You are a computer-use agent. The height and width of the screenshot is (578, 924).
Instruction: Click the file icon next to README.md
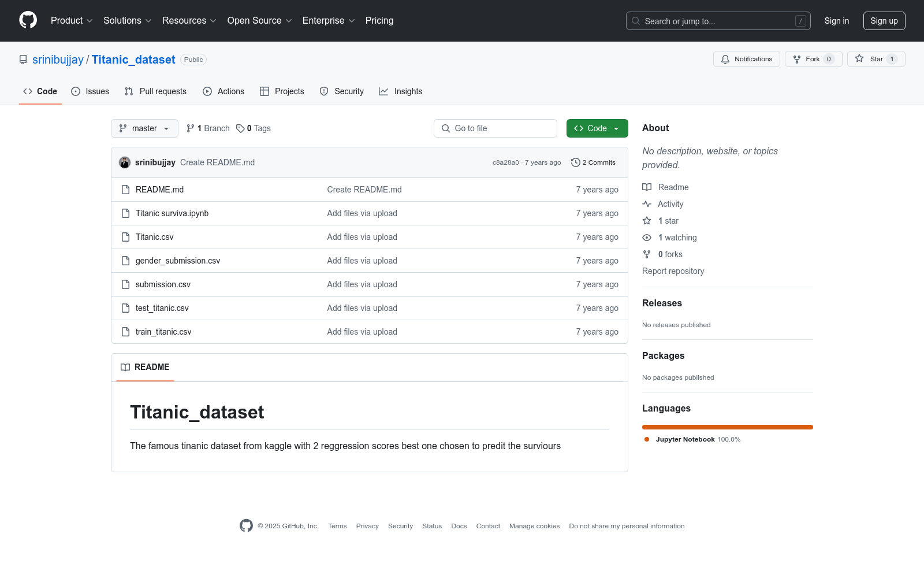pos(125,190)
